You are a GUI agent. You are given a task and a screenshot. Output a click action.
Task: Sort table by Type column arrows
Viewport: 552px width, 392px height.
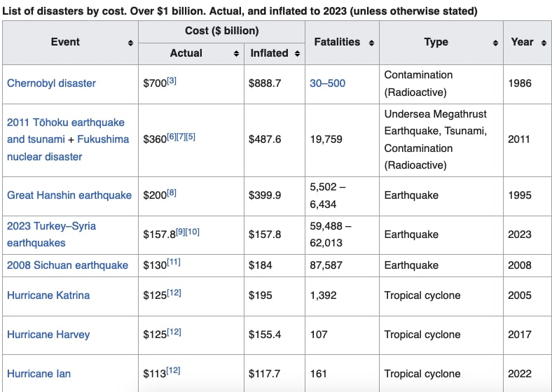pos(495,43)
